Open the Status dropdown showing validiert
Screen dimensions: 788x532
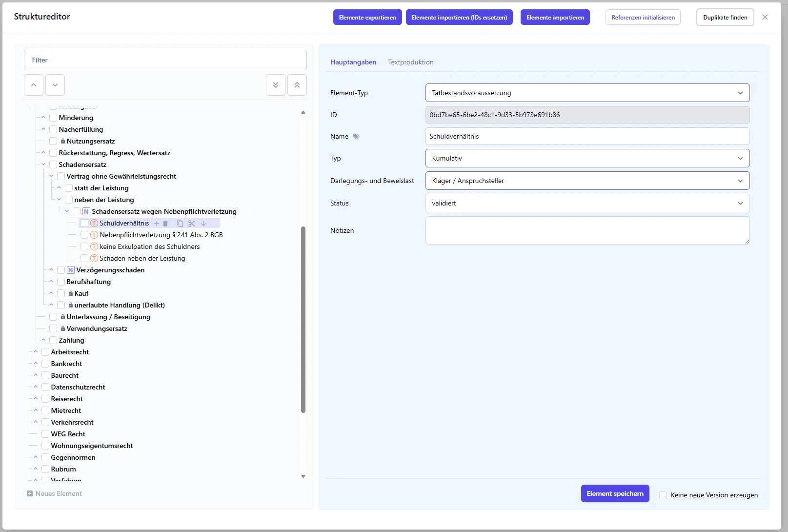click(x=587, y=203)
